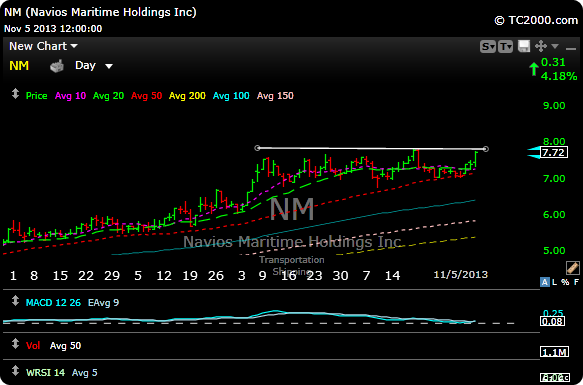The height and width of the screenshot is (385, 583).
Task: Click the floppy disk save chart icon
Action: tap(524, 46)
